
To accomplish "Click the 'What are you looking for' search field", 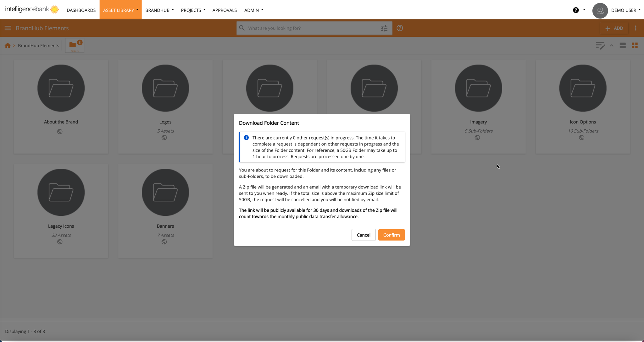I will point(311,28).
